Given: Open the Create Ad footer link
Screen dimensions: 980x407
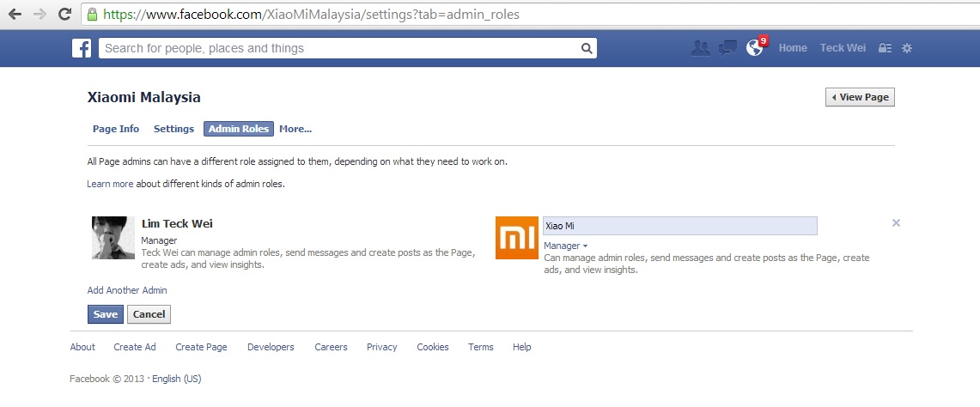Looking at the screenshot, I should [134, 347].
